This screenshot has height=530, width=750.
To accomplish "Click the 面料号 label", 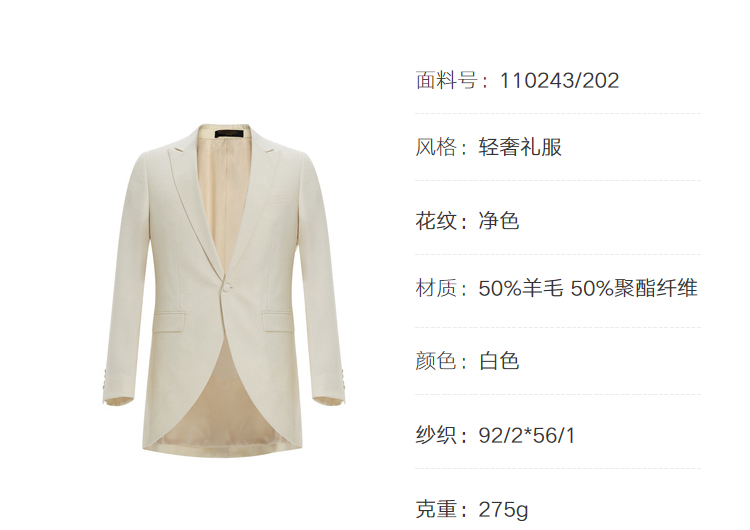I will (x=447, y=80).
